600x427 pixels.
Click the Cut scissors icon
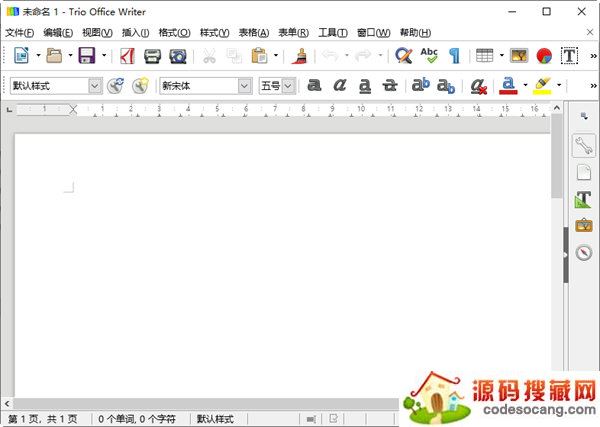coord(209,56)
